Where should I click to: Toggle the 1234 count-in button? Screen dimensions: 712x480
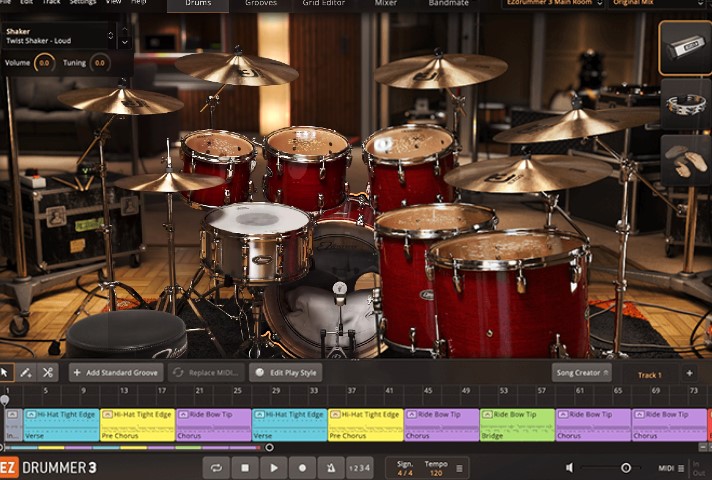359,467
